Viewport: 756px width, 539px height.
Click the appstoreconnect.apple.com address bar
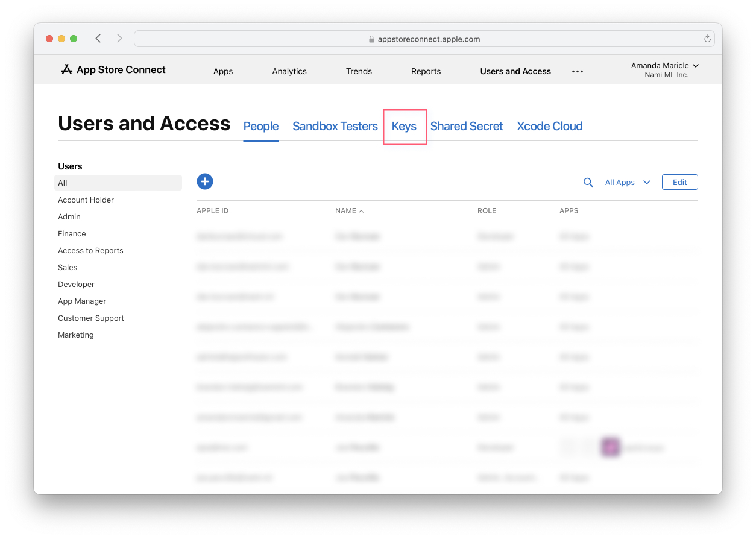(424, 39)
